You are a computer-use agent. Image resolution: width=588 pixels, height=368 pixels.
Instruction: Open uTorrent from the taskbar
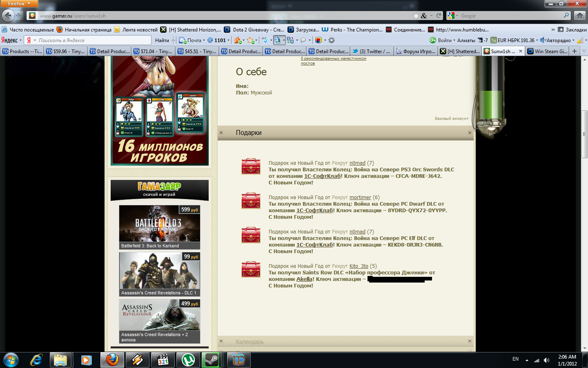(x=188, y=360)
